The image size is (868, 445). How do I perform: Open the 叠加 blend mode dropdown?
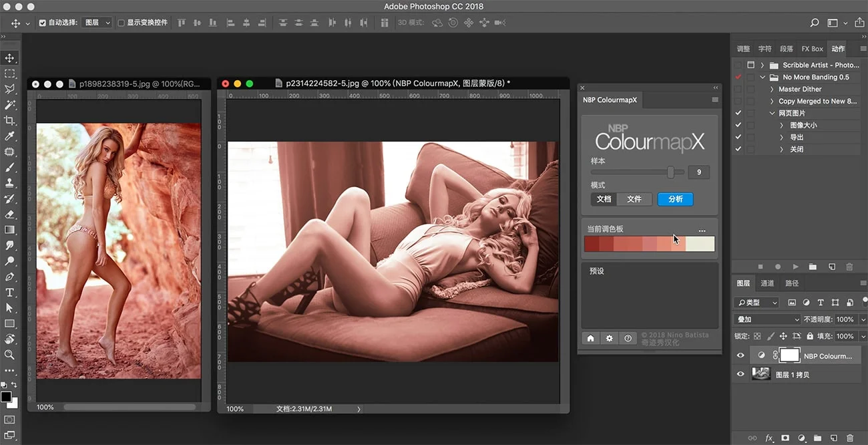767,320
